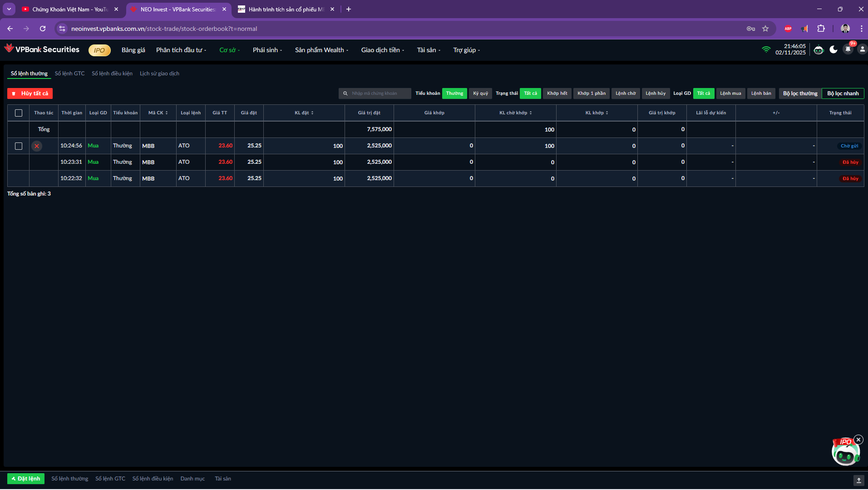This screenshot has height=490, width=868.
Task: Switch to the Sổ lệnh GTC tab
Action: pyautogui.click(x=69, y=73)
